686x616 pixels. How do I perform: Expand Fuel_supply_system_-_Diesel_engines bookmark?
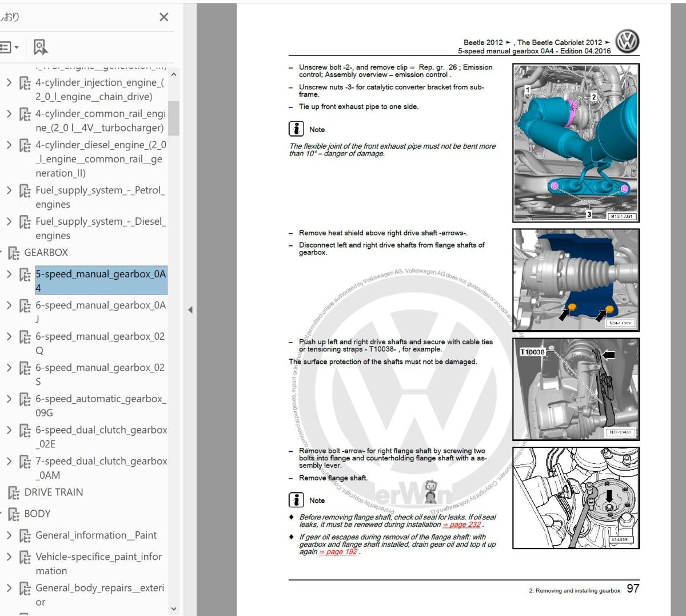point(9,221)
